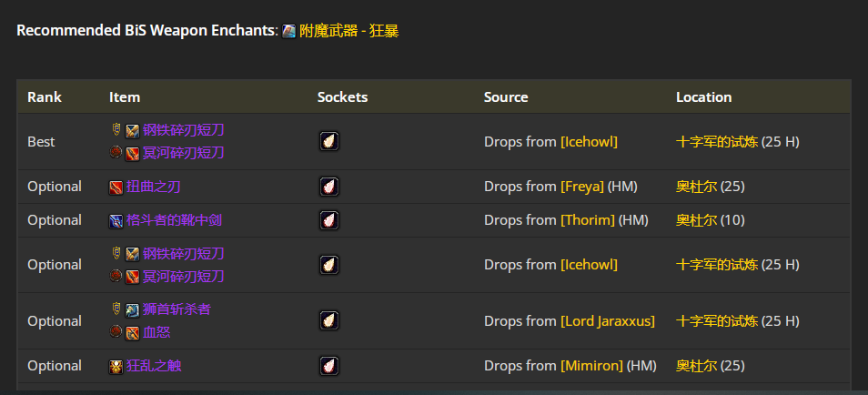The image size is (868, 395).
Task: Click the Alliance icon beside 狮首斩杀者
Action: coord(116,309)
